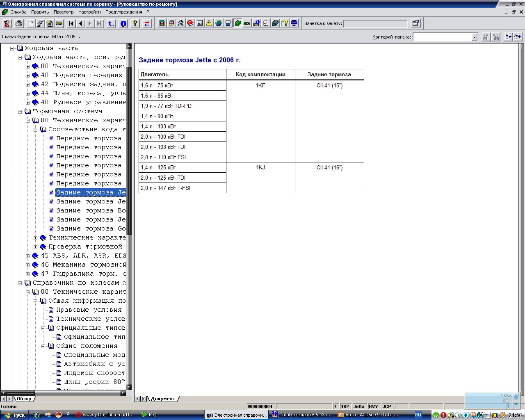The image size is (525, 420).
Task: Click the tree panel vertical scrollbar
Action: 130,216
